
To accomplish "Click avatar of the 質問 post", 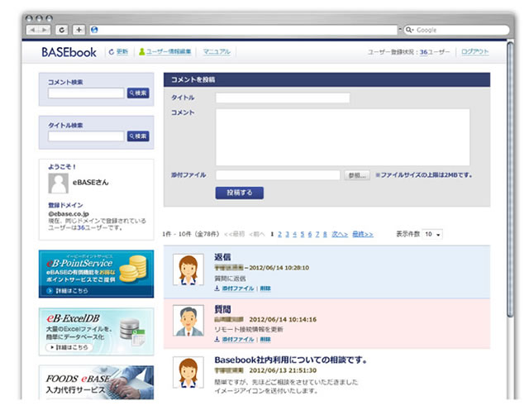I will [188, 321].
